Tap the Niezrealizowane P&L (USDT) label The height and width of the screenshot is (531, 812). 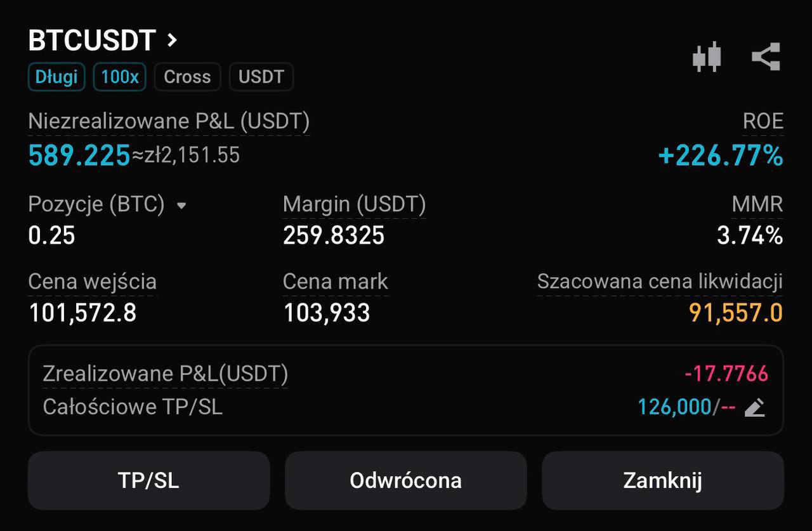(169, 121)
